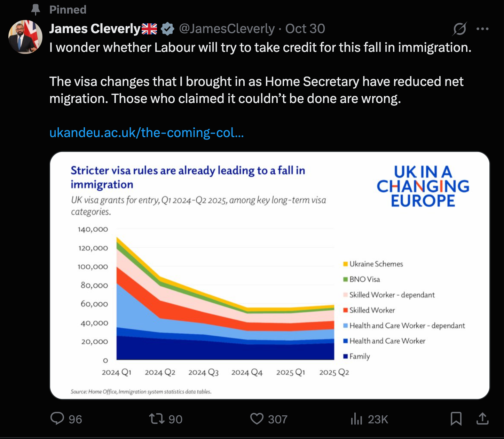
Task: Click the tweet text about Labour taking credit
Action: pos(260,47)
